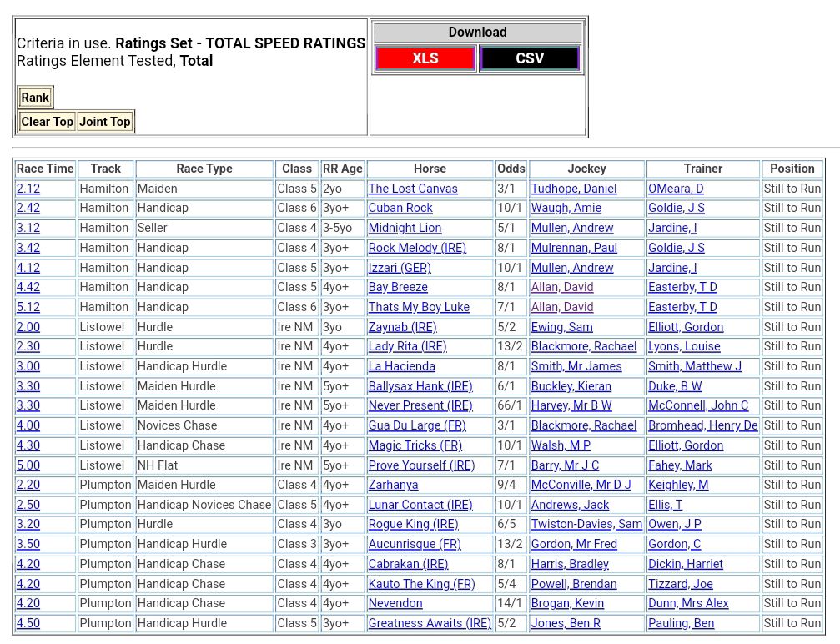Click trainer Pauling, Ben link
Viewport: 840px width, 644px height.
point(681,623)
